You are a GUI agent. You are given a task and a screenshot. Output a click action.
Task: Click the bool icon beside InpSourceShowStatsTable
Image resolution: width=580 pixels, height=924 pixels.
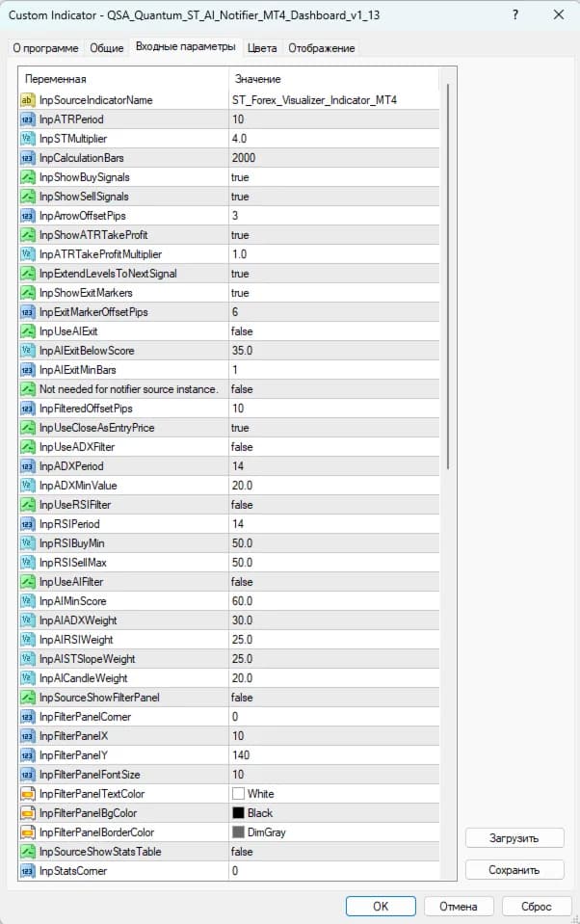(27, 852)
